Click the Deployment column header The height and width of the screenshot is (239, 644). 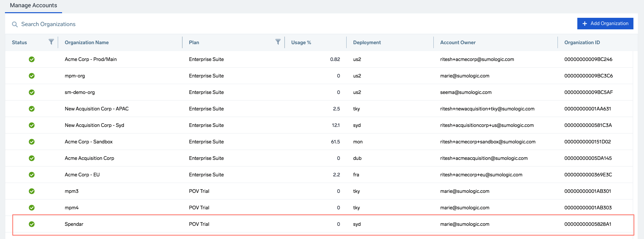click(367, 43)
